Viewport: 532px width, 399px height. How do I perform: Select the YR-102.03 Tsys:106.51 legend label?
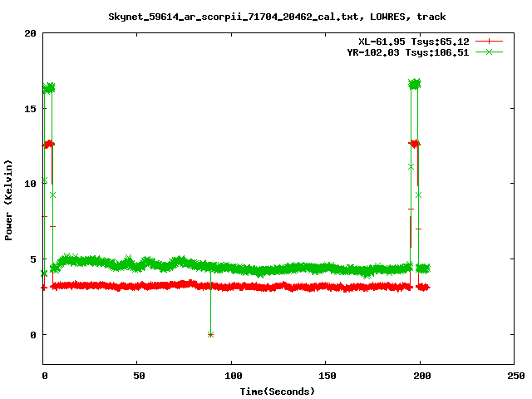[408, 52]
